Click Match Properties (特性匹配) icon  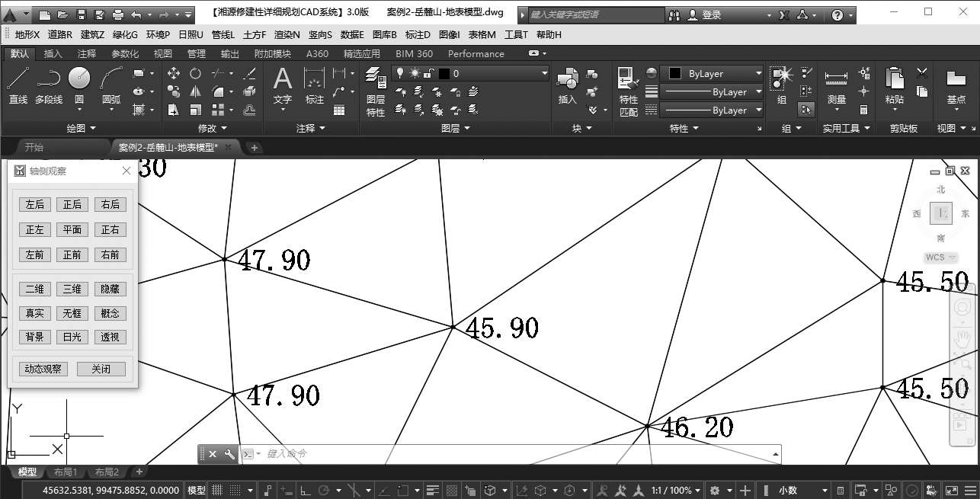(x=629, y=91)
